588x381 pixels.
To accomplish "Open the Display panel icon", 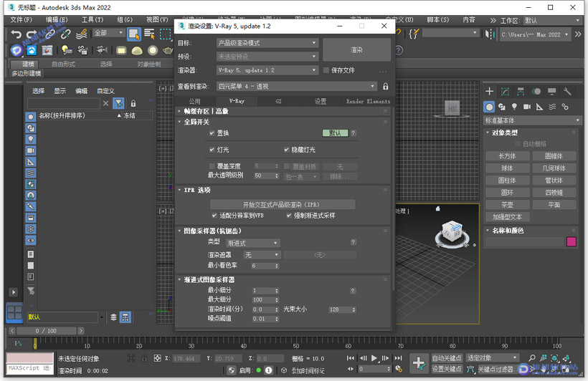I will click(551, 92).
